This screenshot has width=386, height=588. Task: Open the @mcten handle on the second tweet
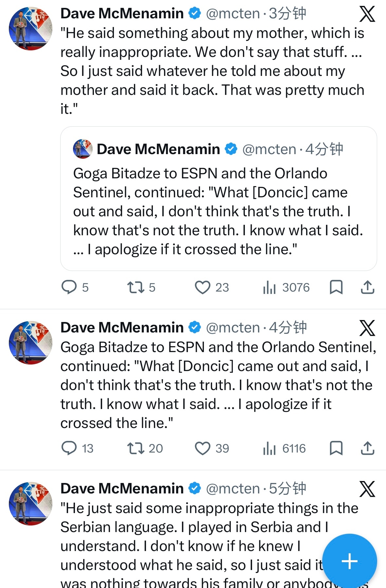233,328
